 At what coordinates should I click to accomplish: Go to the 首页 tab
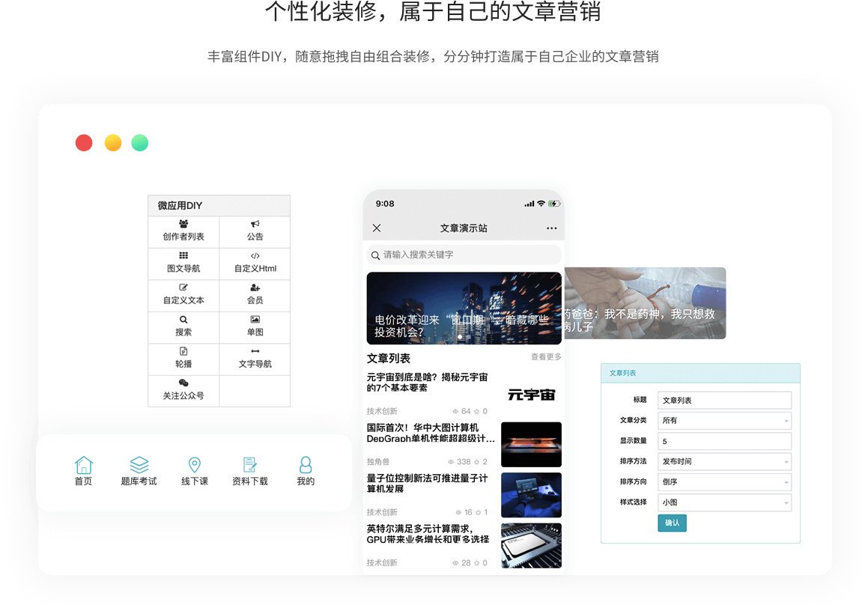(x=83, y=472)
